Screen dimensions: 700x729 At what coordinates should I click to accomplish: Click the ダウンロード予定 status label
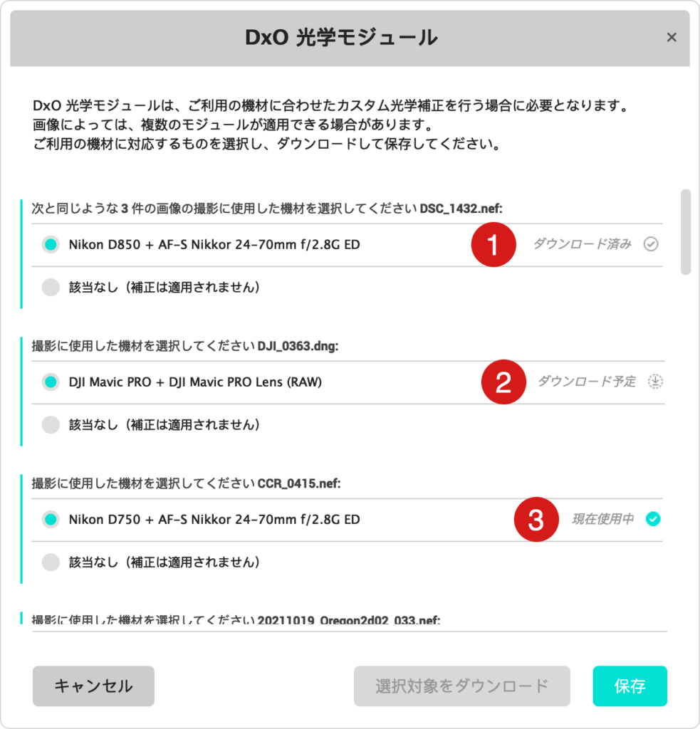coord(587,382)
